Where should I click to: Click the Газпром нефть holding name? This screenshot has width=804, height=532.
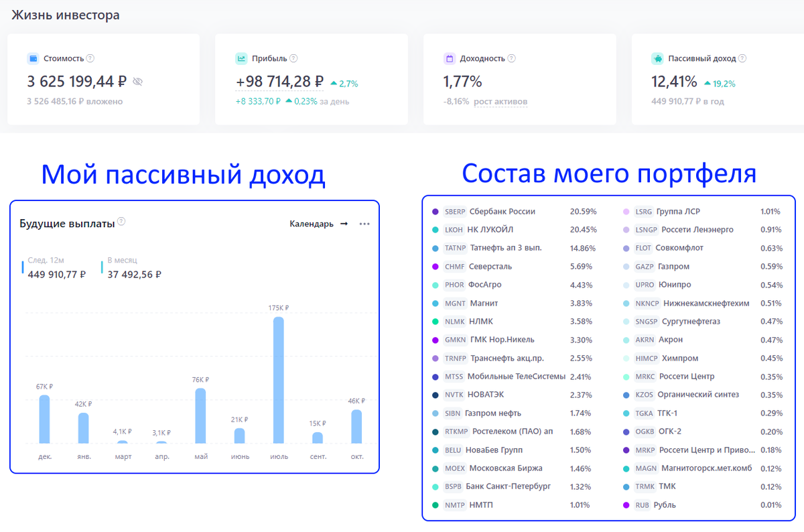(x=492, y=413)
